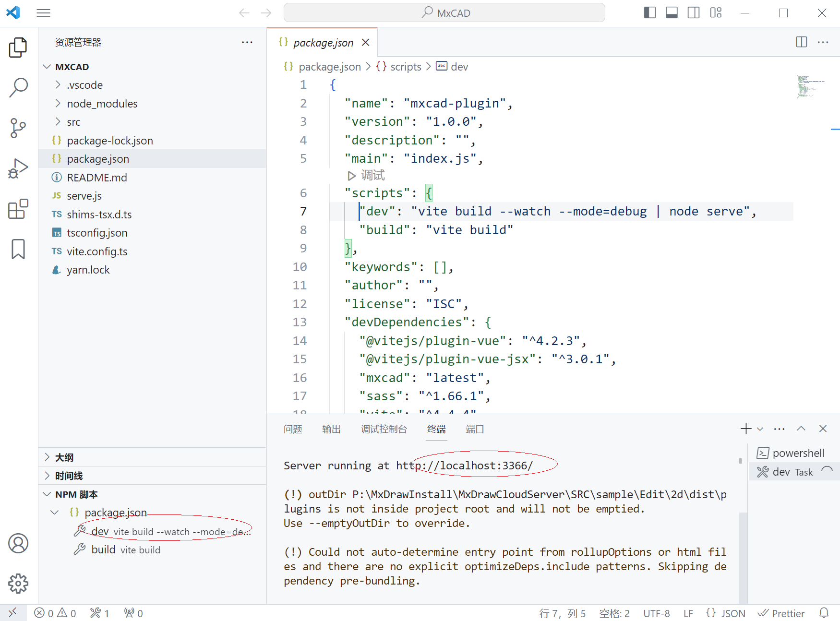Open shims-tsx.d.ts file

click(x=152, y=215)
